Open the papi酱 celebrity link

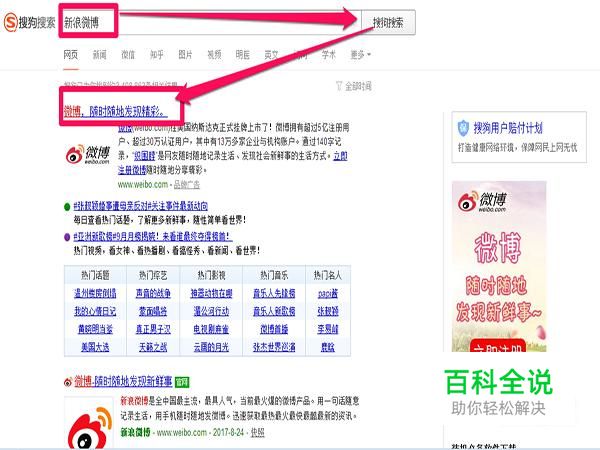point(328,293)
